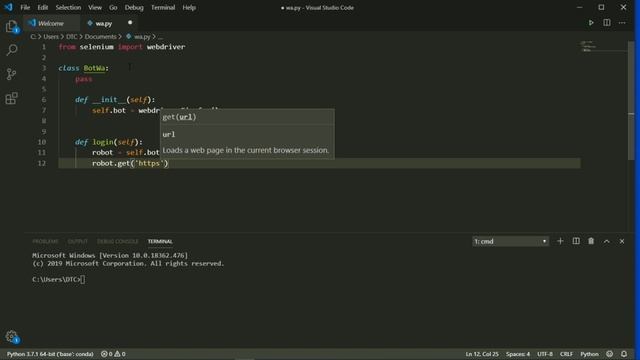
Task: Open the Explorer view in activity bar
Action: click(x=11, y=27)
